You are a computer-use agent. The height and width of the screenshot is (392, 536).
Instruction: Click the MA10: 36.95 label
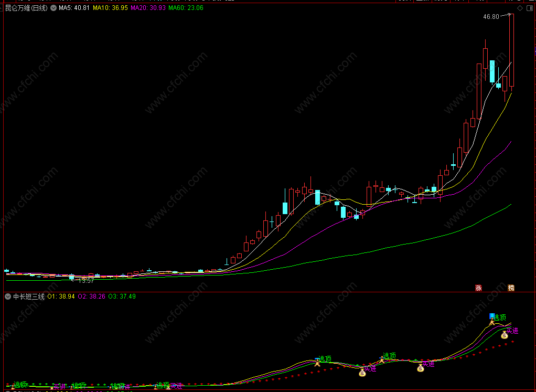tap(111, 8)
